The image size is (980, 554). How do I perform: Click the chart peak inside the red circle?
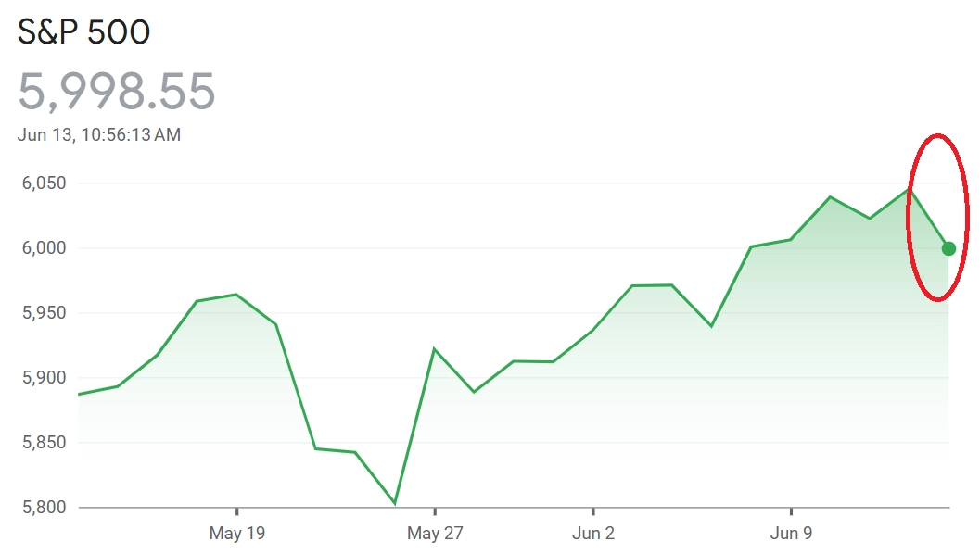[x=909, y=189]
